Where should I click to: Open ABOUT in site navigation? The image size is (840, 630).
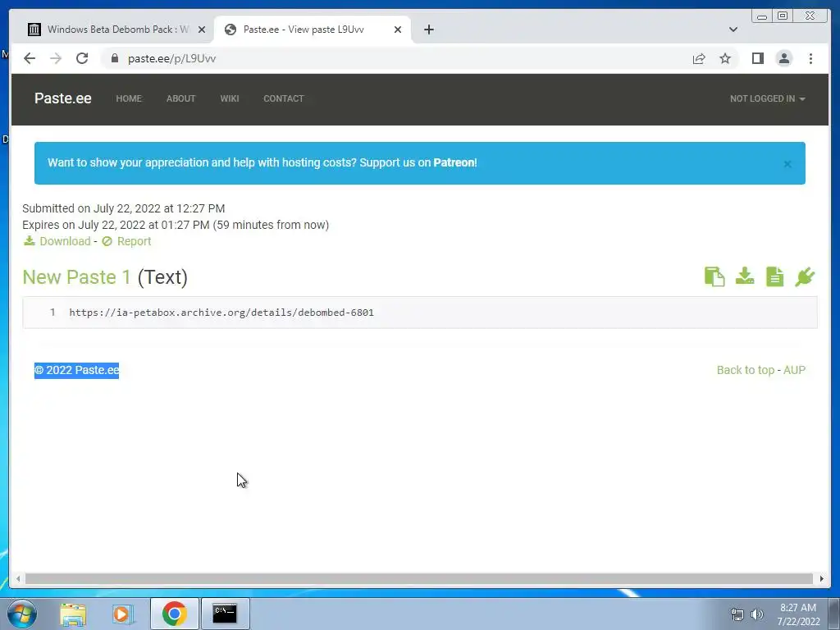(180, 98)
